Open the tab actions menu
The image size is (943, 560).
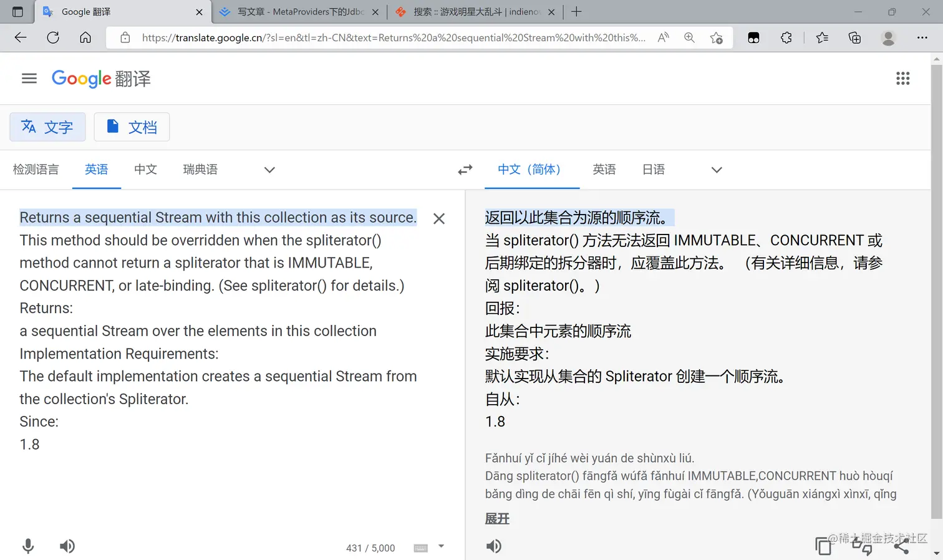tap(17, 12)
